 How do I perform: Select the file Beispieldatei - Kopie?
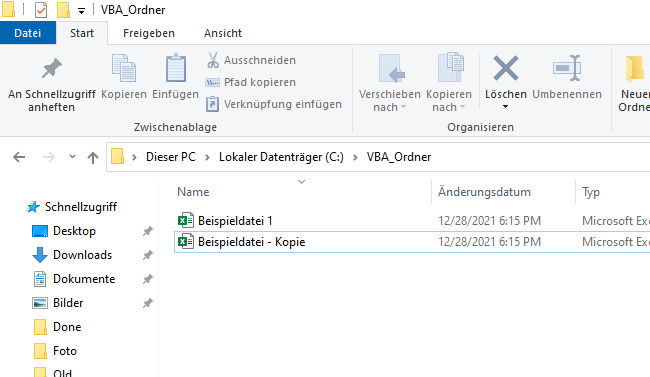(x=251, y=242)
